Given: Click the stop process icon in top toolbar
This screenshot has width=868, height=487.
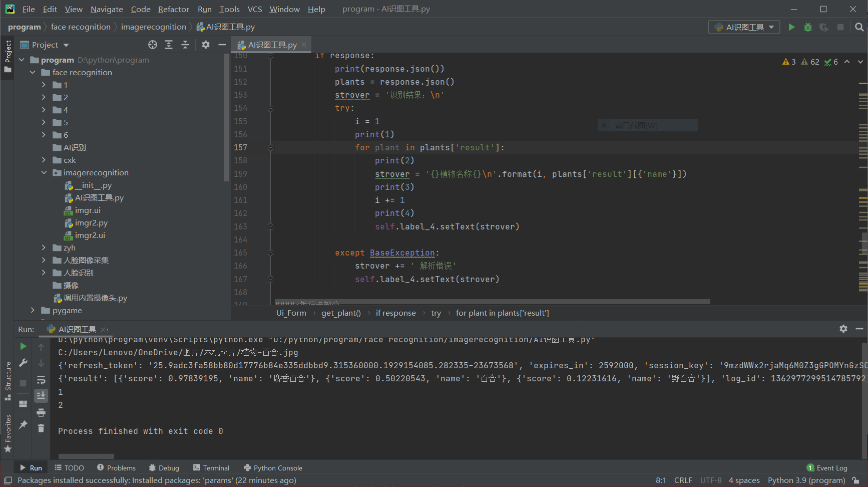Looking at the screenshot, I should point(840,27).
